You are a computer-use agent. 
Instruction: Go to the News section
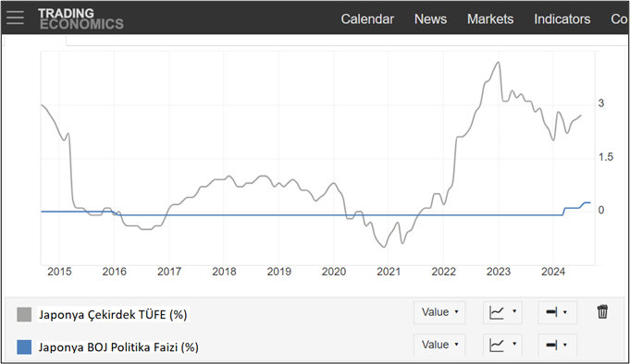click(430, 18)
